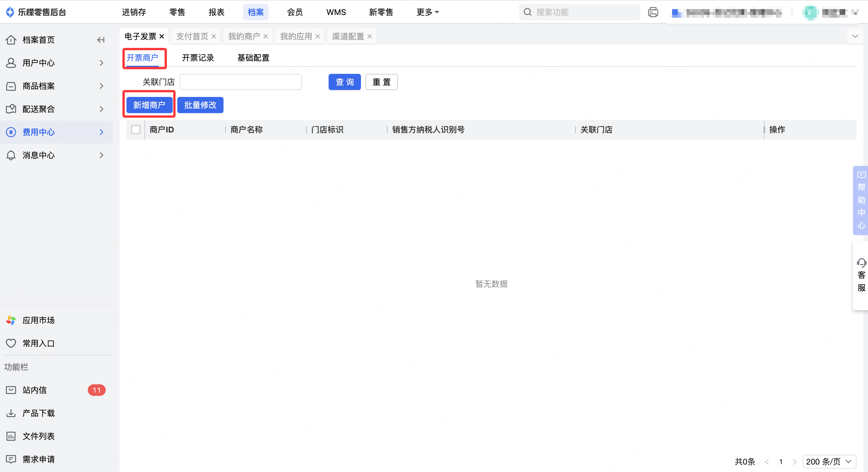
Task: Click the 新增商户 button
Action: tap(149, 105)
